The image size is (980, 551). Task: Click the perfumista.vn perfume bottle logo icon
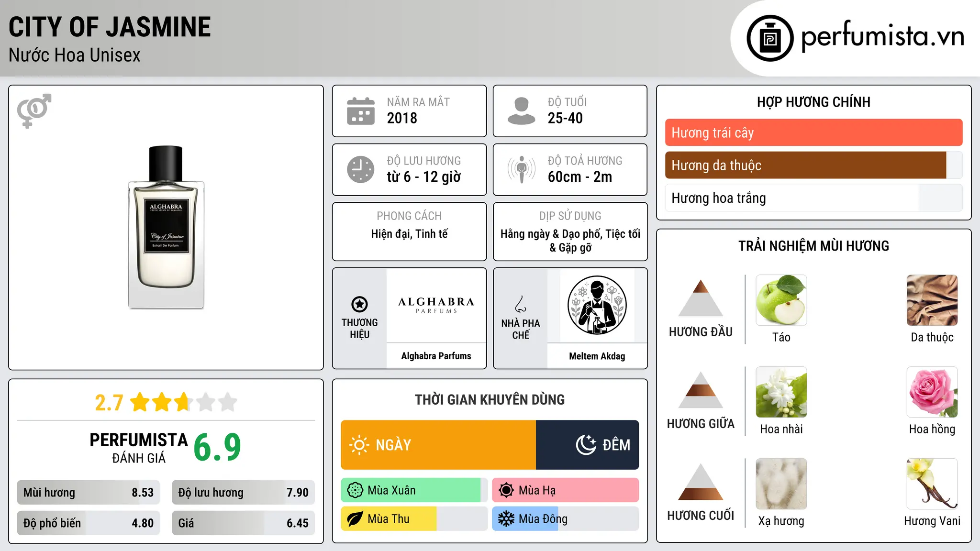[770, 38]
